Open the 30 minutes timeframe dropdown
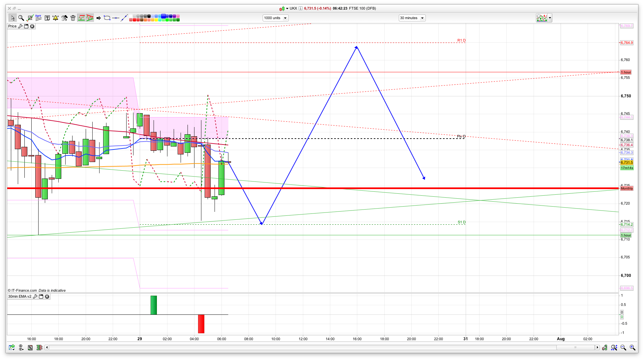The height and width of the screenshot is (360, 644). pyautogui.click(x=412, y=18)
